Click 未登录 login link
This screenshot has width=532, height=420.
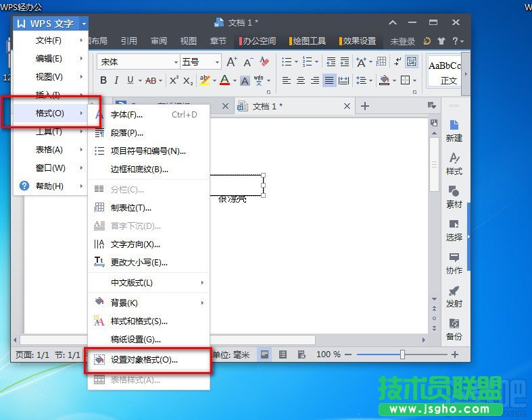[x=402, y=41]
